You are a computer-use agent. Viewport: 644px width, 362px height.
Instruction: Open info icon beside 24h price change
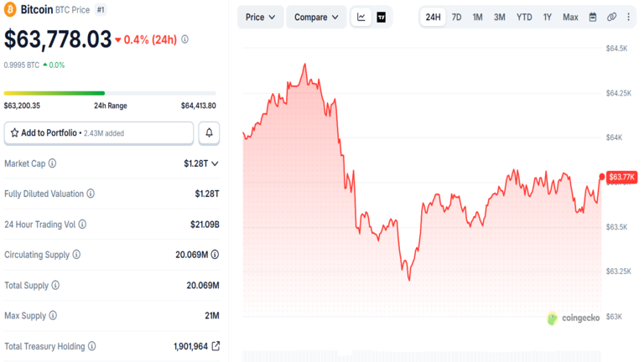pyautogui.click(x=184, y=39)
